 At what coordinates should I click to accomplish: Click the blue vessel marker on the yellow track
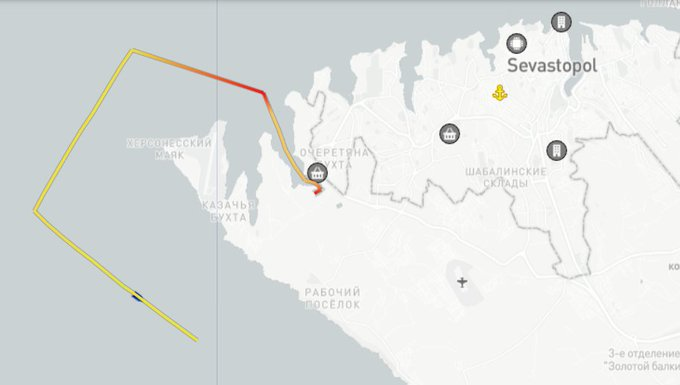point(137,297)
